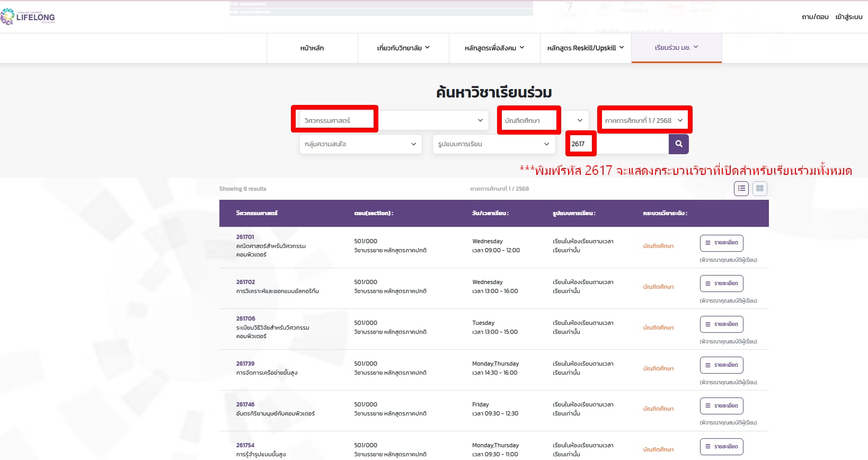Image resolution: width=868 pixels, height=460 pixels.
Task: Click the Lifelong Education logo
Action: click(28, 17)
